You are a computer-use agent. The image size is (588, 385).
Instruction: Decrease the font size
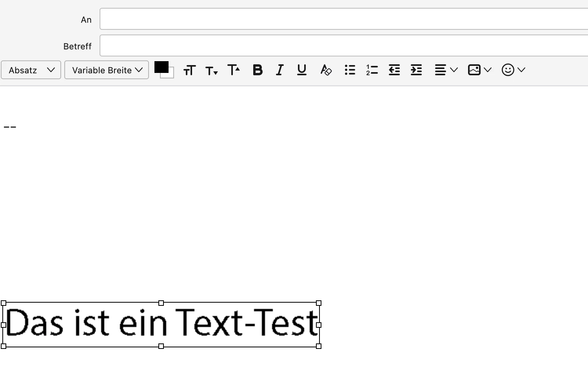click(x=212, y=71)
